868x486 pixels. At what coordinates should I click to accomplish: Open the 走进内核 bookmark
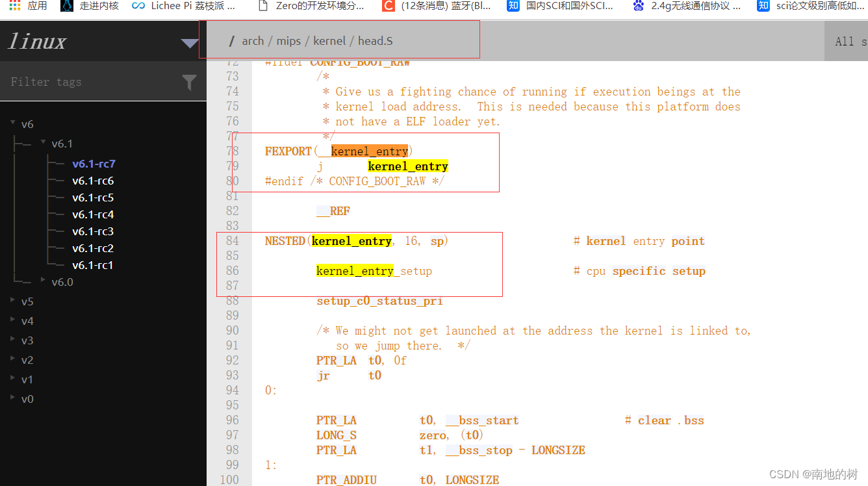91,6
